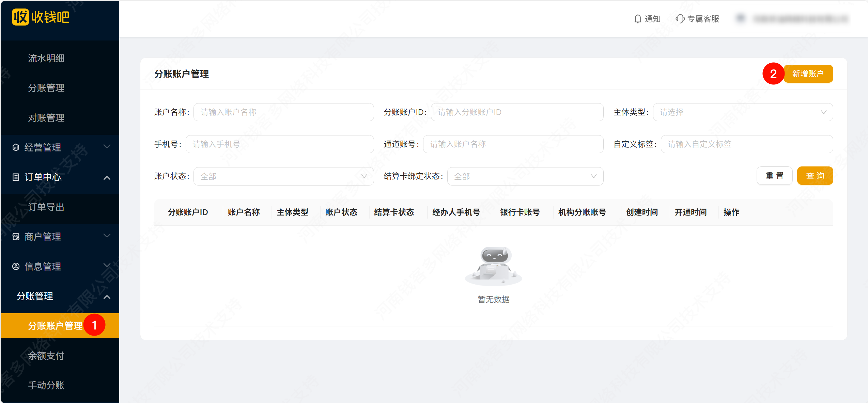868x403 pixels.
Task: Select 余额支付 menu item
Action: [46, 356]
